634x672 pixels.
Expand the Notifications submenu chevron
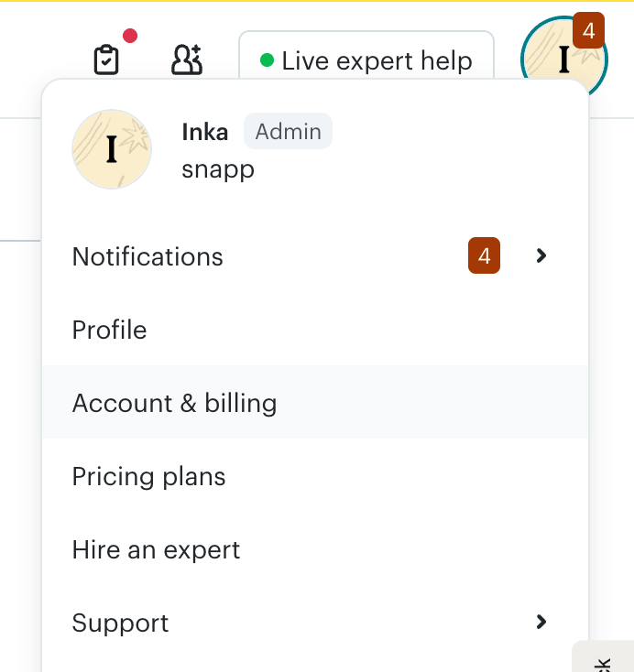click(541, 255)
